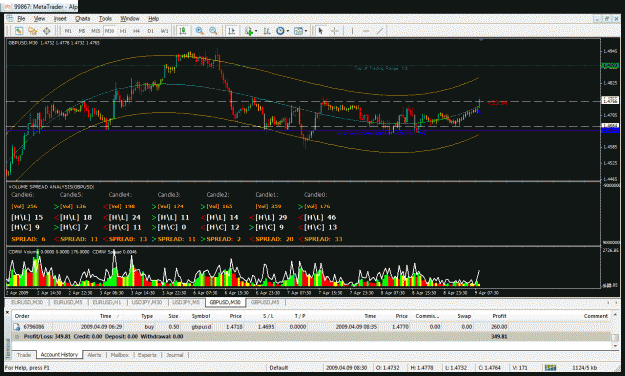Image resolution: width=625 pixels, height=376 pixels.
Task: Click the MetaTrader app icon in menu bar
Action: pyautogui.click(x=10, y=18)
